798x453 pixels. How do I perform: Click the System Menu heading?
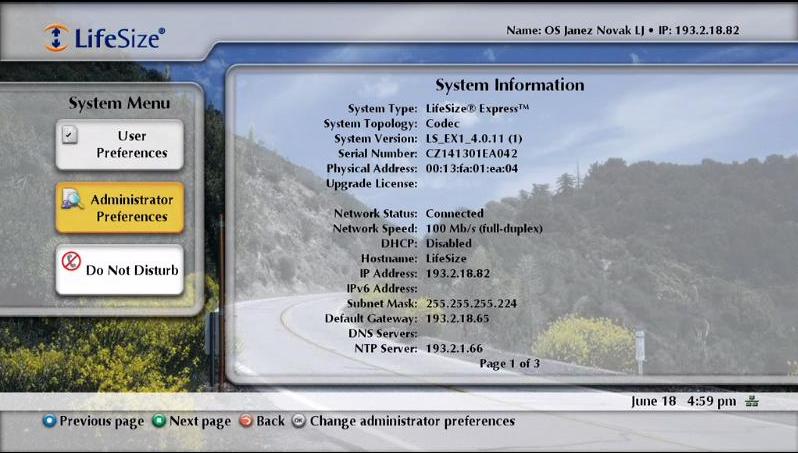[x=120, y=103]
